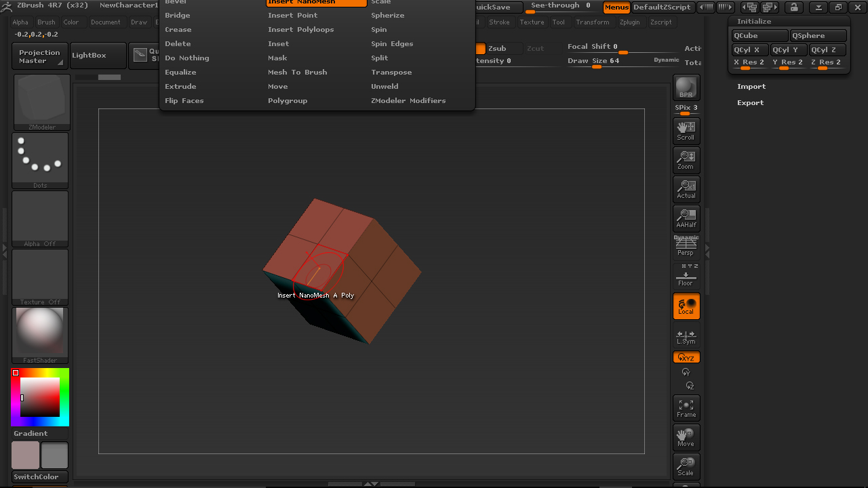Open the Tool menu
Image resolution: width=868 pixels, height=488 pixels.
558,22
